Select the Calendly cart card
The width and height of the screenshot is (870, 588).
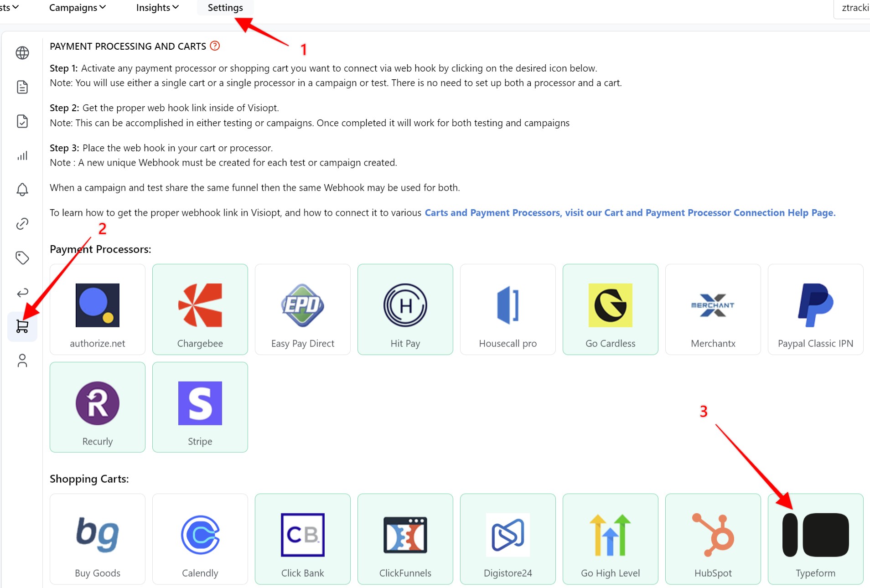(x=200, y=539)
